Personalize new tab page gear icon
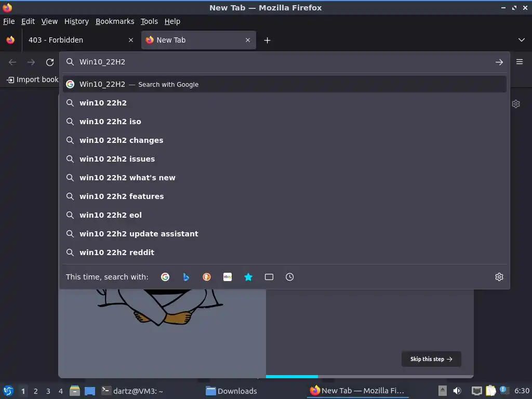This screenshot has width=532, height=399. [x=516, y=104]
